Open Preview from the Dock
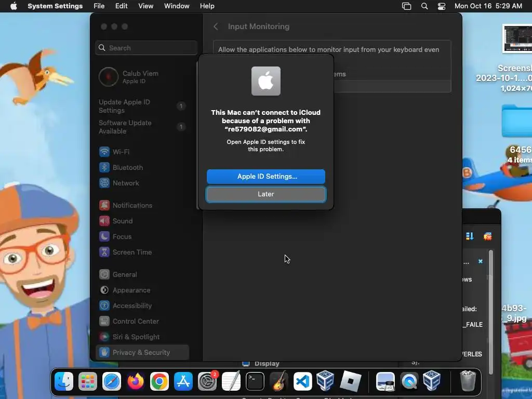This screenshot has width=532, height=399. (385, 381)
